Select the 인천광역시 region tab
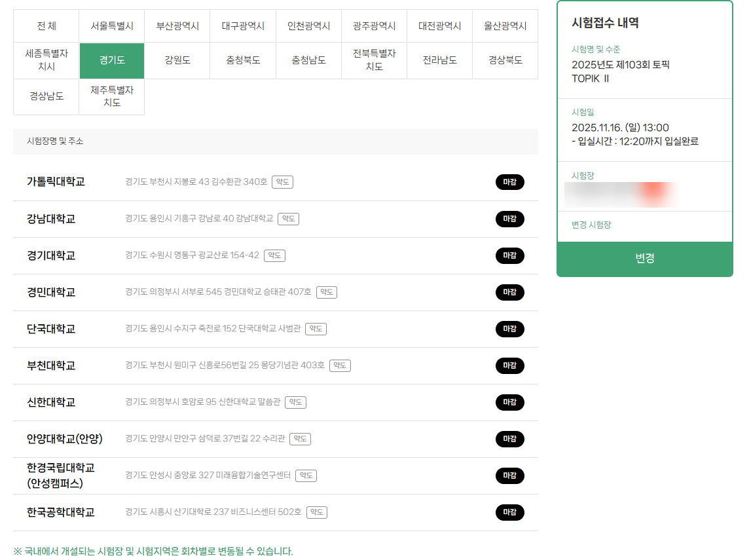Screen dimensions: 751x560 tap(308, 26)
